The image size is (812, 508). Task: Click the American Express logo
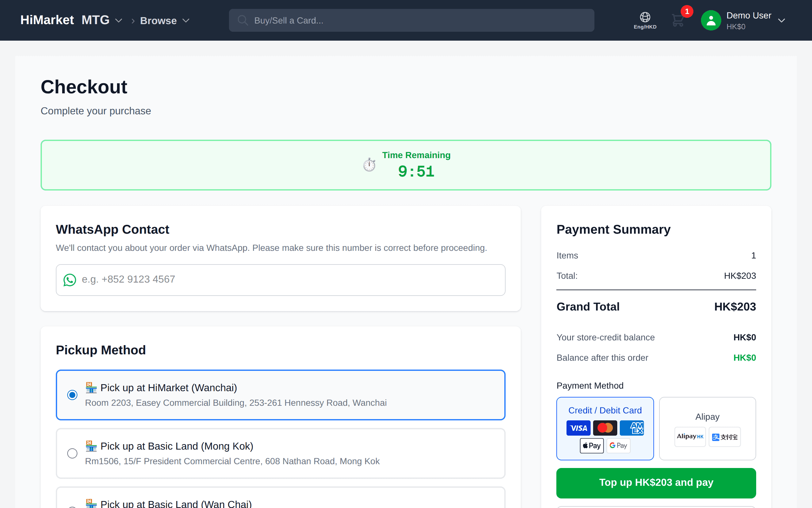click(x=632, y=428)
